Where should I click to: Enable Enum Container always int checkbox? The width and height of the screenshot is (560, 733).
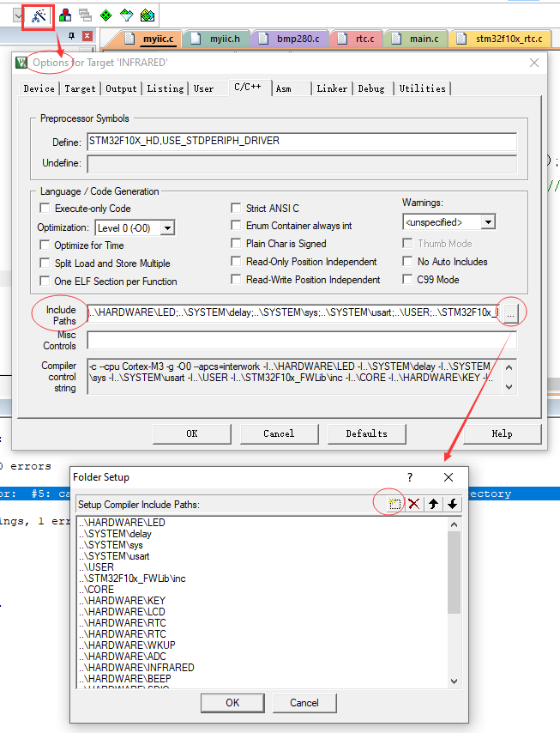pos(237,226)
